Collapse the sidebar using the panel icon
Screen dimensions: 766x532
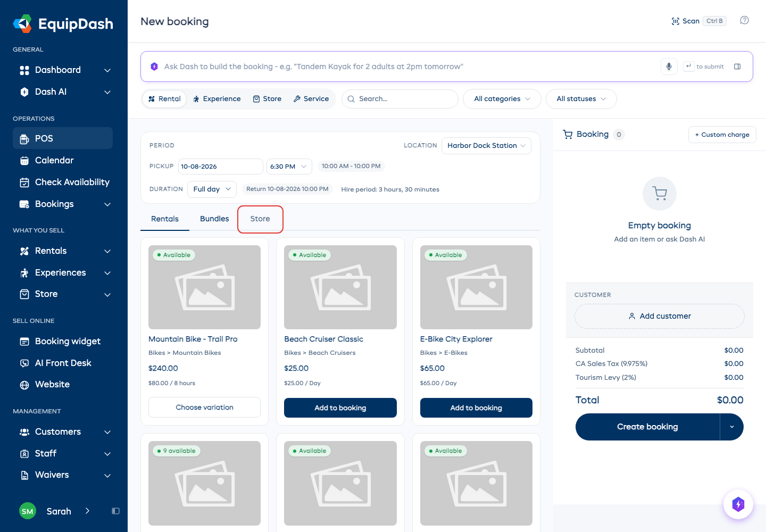[115, 511]
